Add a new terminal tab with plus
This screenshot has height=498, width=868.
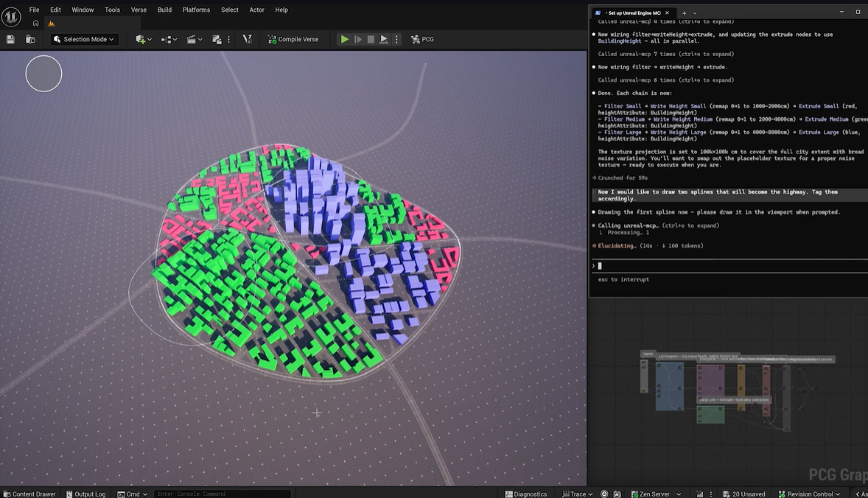tap(685, 13)
